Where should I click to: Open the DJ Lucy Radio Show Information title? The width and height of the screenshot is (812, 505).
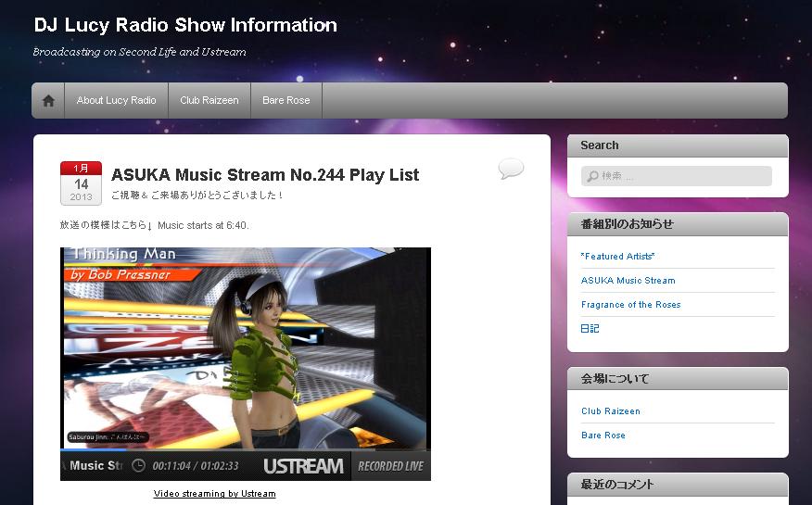(x=185, y=25)
